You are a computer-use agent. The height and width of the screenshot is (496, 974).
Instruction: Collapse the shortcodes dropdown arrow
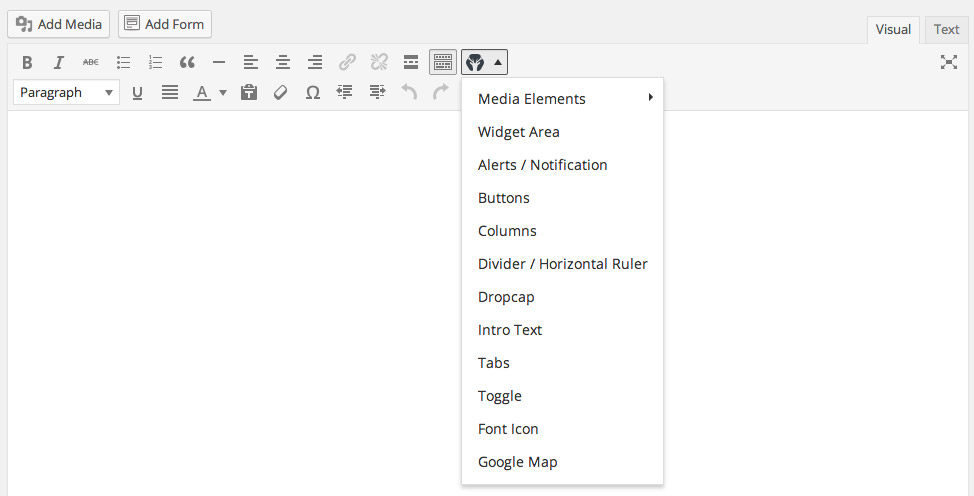[x=498, y=62]
